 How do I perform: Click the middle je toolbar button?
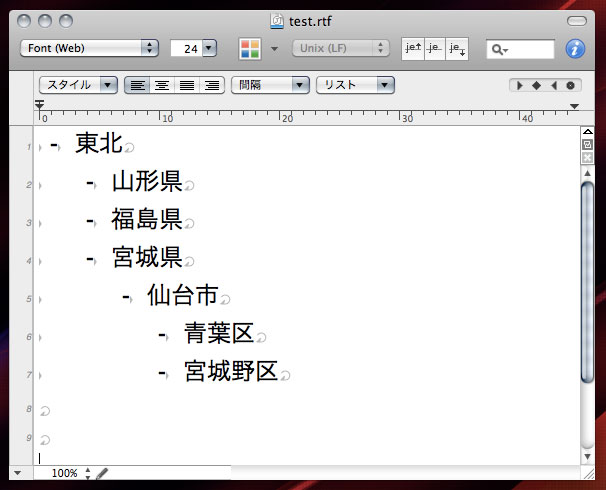tap(435, 49)
